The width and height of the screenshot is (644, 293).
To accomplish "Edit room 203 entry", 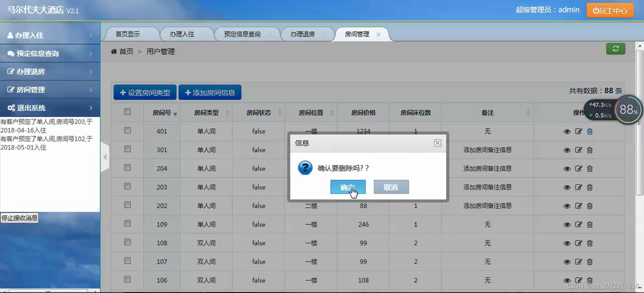I will (579, 187).
